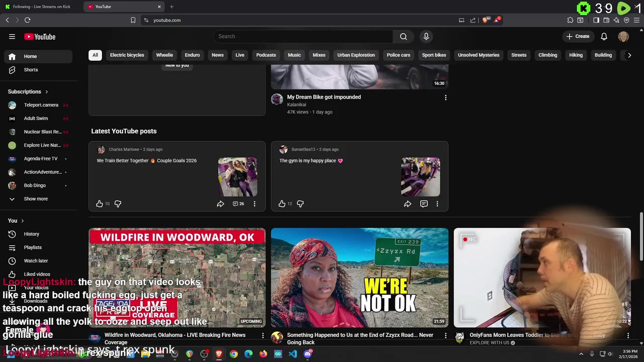Open the account avatar menu
644x362 pixels.
623,36
